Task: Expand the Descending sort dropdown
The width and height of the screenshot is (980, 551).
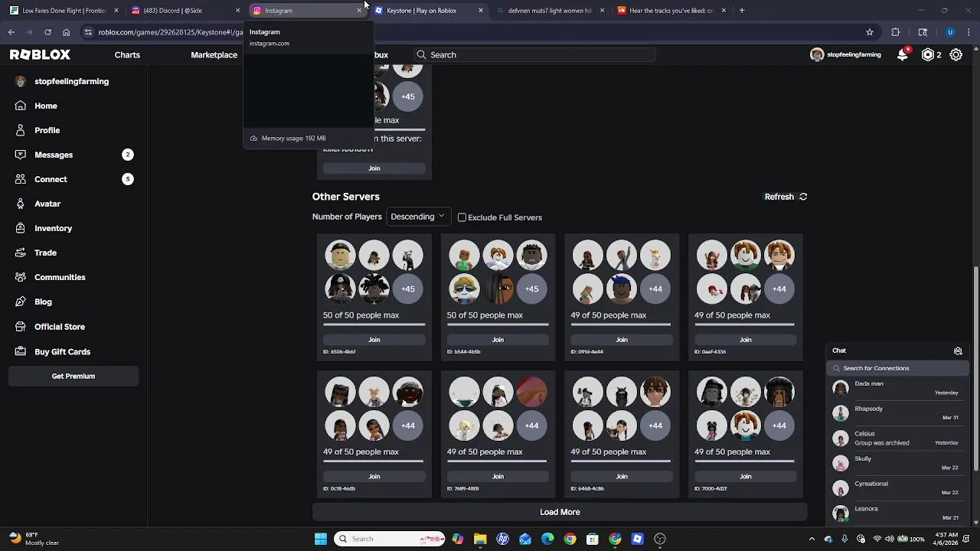Action: (417, 217)
